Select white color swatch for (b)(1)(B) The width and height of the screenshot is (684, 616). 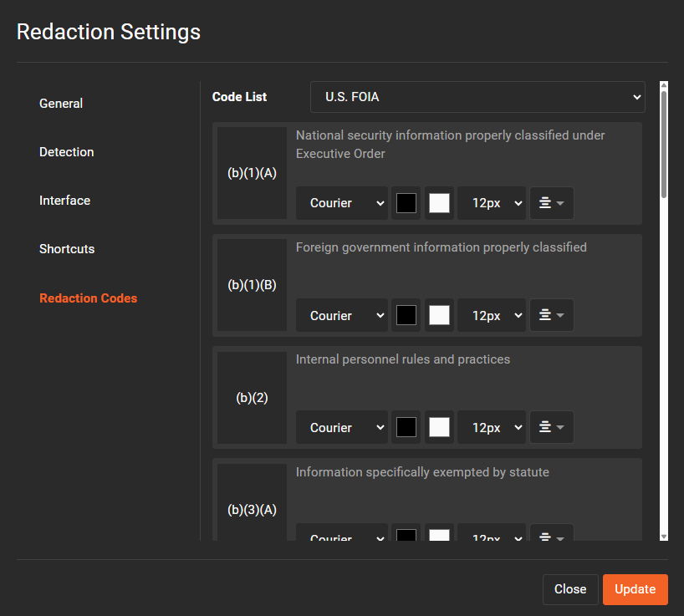(439, 315)
